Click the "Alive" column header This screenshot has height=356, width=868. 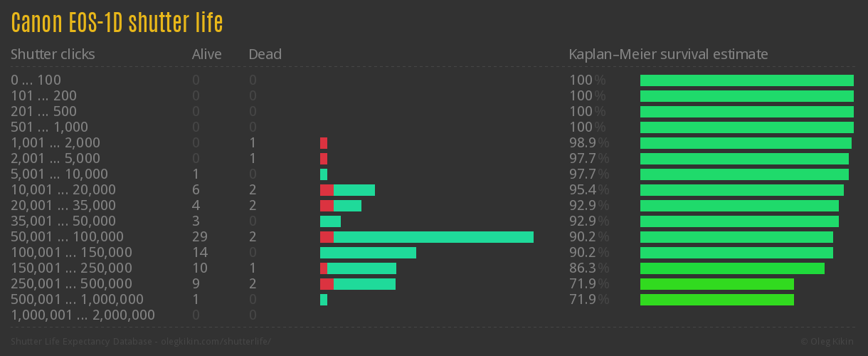206,54
